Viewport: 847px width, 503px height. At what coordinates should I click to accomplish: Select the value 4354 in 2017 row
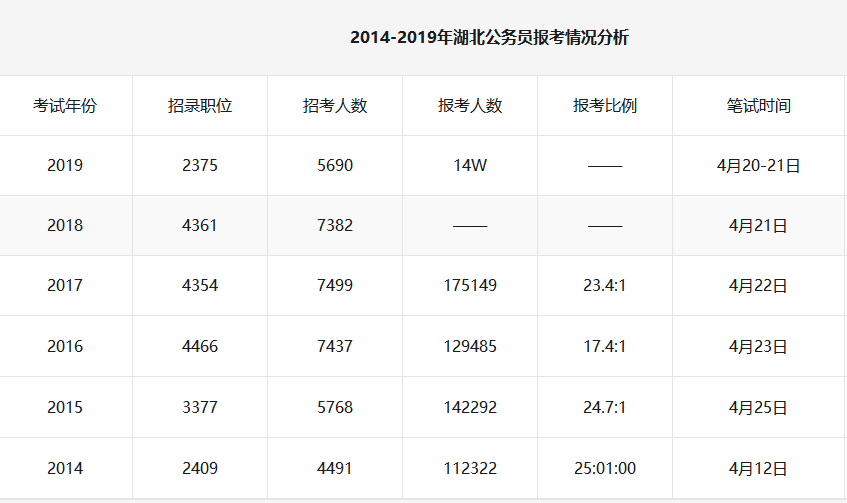pos(200,285)
